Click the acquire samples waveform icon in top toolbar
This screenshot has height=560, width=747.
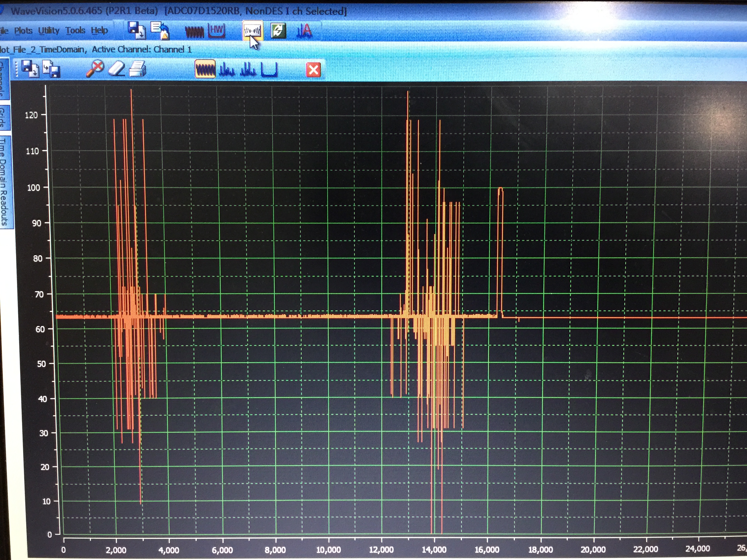(195, 31)
